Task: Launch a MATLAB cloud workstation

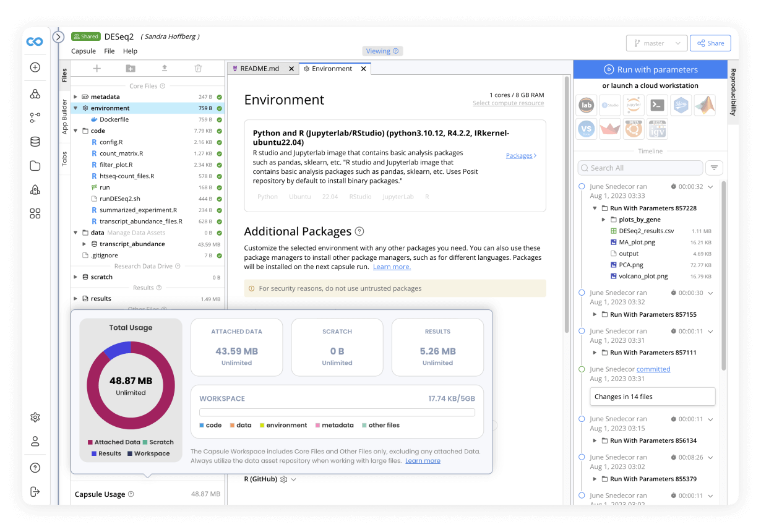Action: tap(704, 105)
